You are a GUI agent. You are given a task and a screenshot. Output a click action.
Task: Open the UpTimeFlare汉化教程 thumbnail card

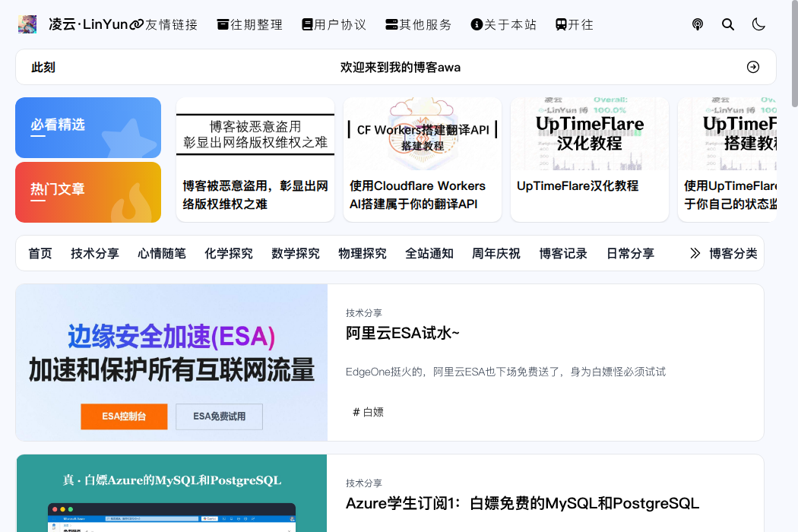(589, 160)
